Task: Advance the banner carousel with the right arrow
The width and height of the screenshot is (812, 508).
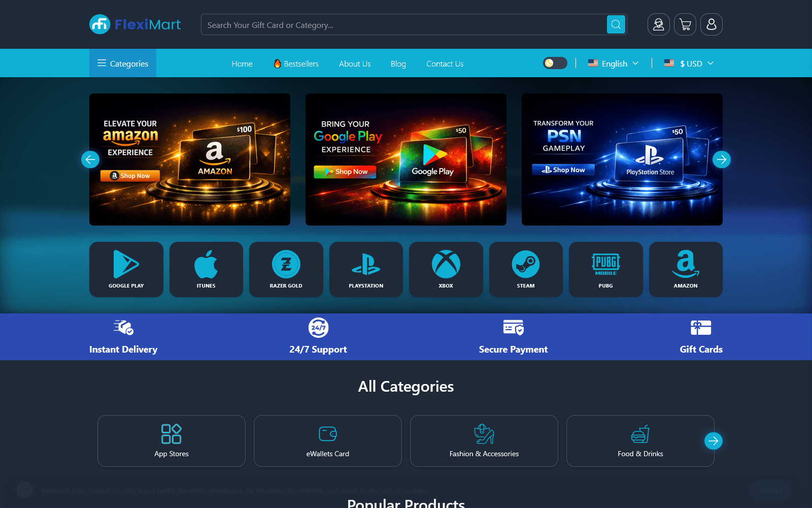Action: tap(722, 160)
